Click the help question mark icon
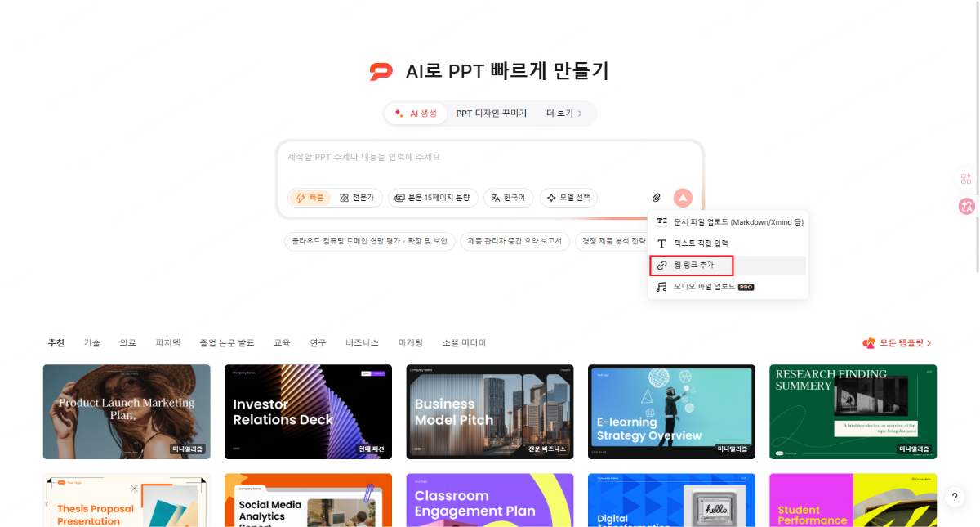Image resolution: width=980 pixels, height=527 pixels. click(954, 497)
